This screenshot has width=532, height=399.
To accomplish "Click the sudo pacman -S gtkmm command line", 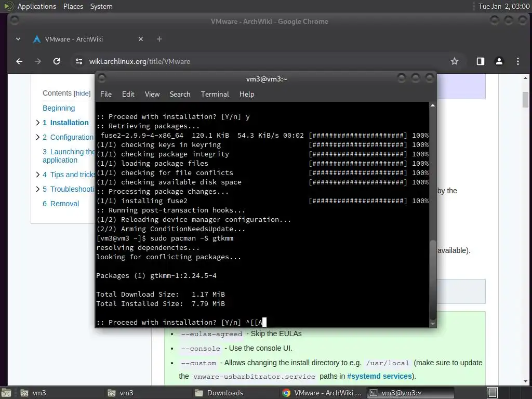I will coord(192,238).
